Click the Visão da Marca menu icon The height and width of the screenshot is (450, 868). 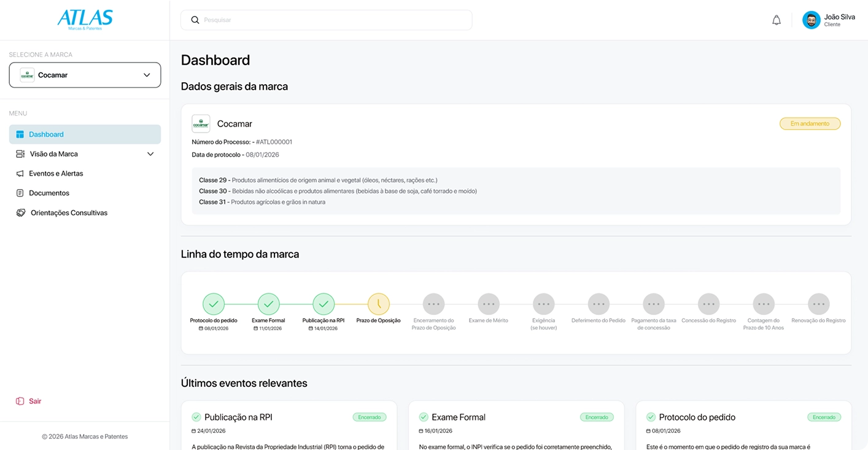point(20,154)
